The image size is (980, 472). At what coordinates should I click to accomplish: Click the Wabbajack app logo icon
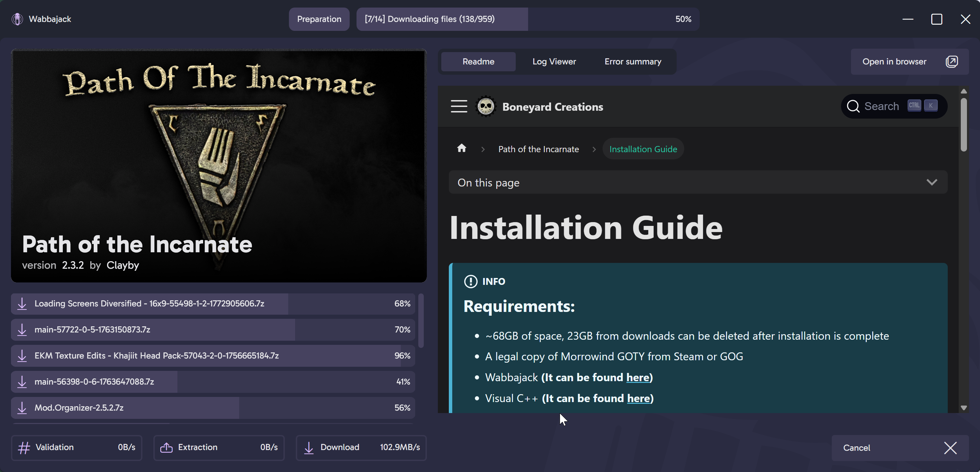[x=17, y=19]
